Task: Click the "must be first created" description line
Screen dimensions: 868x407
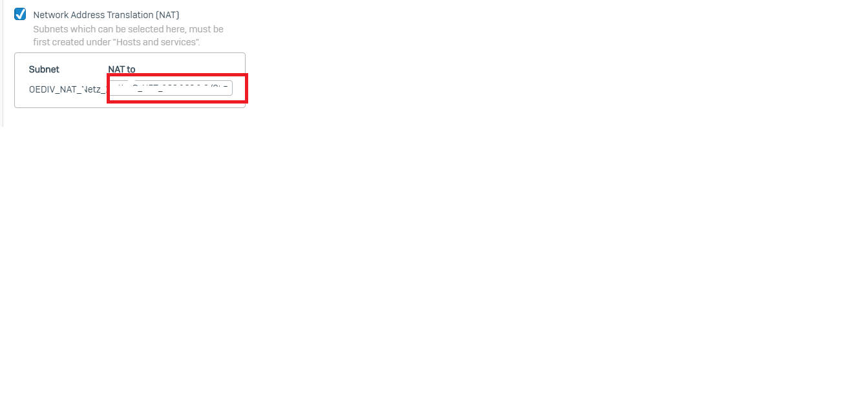Action: pyautogui.click(x=128, y=36)
